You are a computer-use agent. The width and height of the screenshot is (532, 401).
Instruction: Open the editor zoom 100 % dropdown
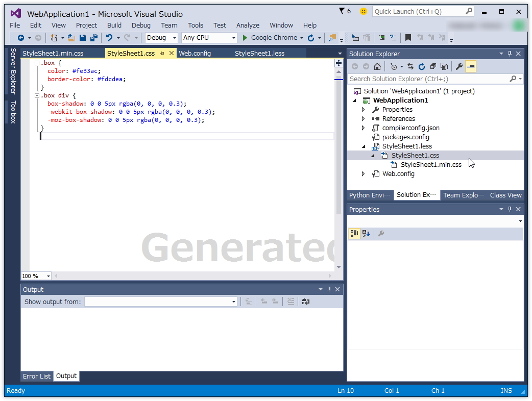pos(48,276)
